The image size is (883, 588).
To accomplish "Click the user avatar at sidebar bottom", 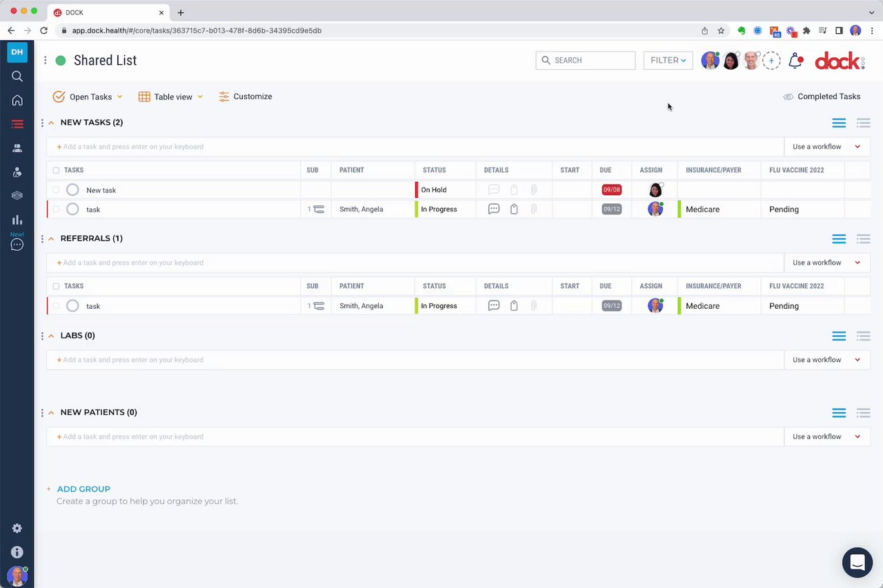I will coord(17,576).
